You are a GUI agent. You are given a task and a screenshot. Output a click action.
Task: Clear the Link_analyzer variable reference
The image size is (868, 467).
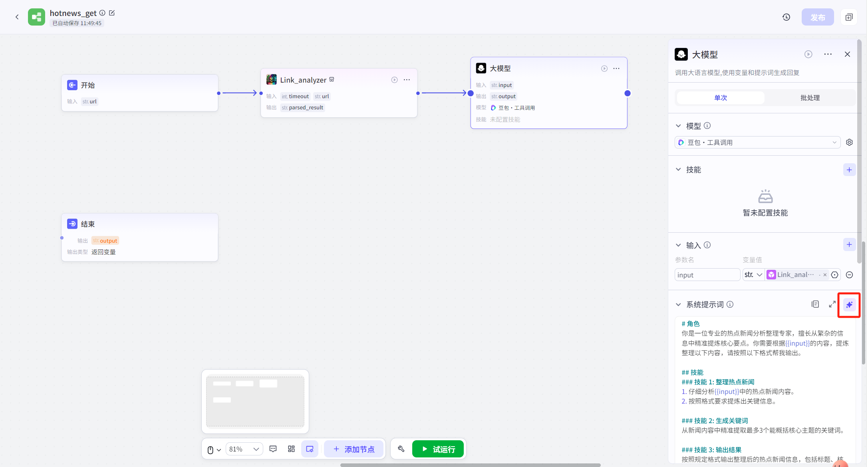click(x=825, y=275)
